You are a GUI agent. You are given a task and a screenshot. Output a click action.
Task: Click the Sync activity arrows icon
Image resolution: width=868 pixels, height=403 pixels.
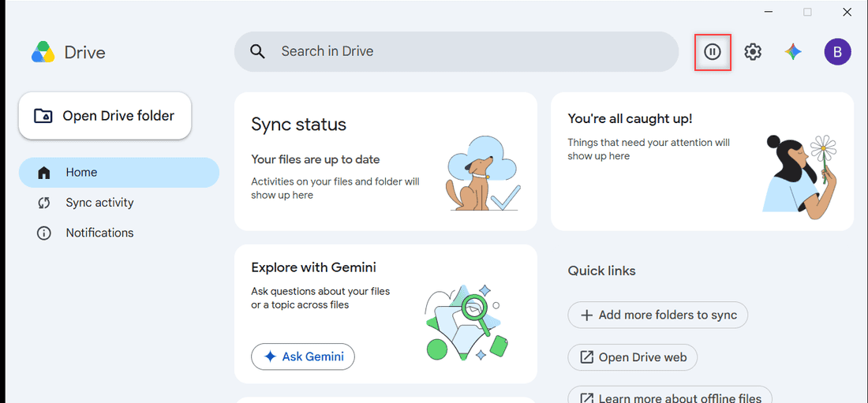coord(43,203)
